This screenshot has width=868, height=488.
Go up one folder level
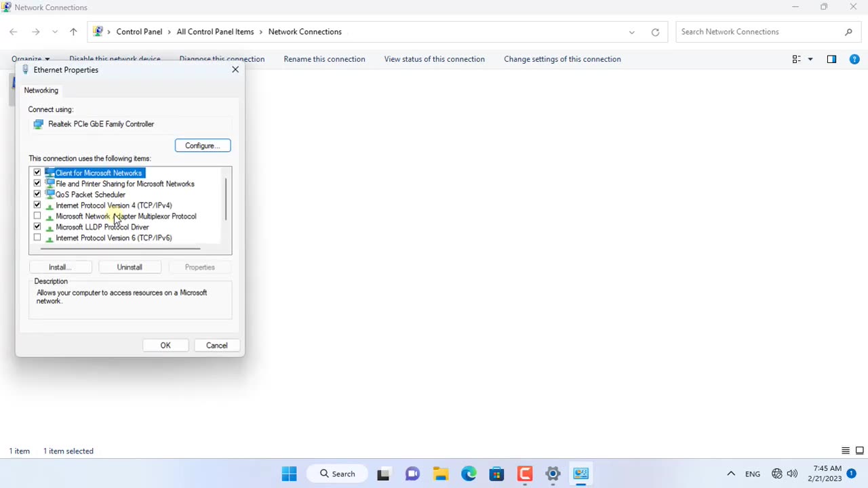[x=73, y=32]
